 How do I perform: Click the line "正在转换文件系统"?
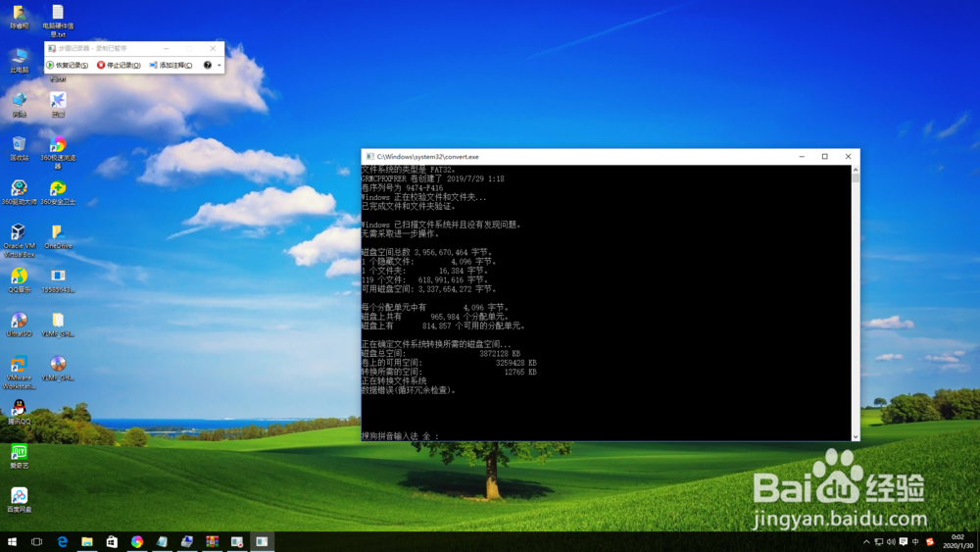(x=394, y=380)
